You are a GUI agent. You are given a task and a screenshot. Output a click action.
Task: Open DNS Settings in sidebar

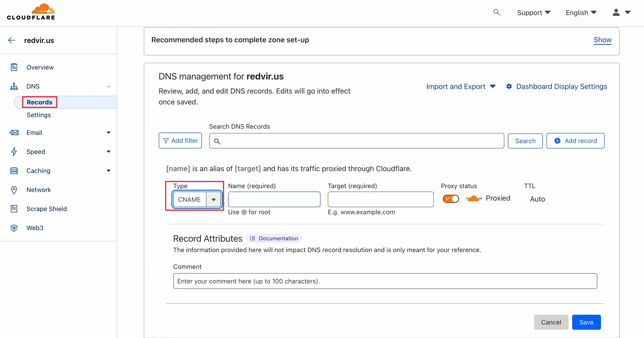pyautogui.click(x=39, y=115)
